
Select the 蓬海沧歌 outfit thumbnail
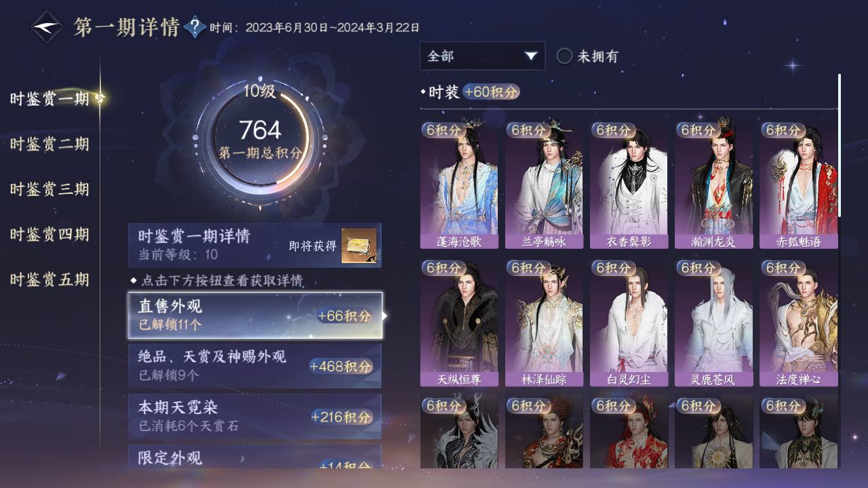pyautogui.click(x=459, y=185)
